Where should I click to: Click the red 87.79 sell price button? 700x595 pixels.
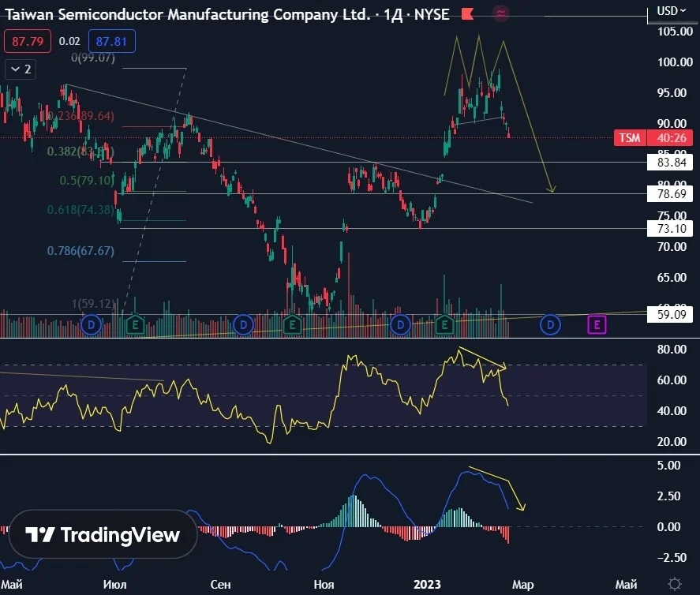[28, 42]
